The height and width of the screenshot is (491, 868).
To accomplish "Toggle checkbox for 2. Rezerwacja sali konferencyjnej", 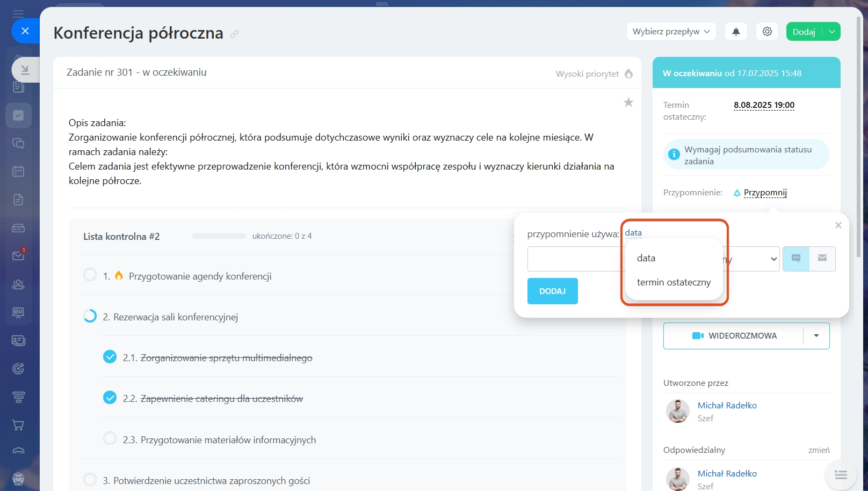I will (90, 316).
